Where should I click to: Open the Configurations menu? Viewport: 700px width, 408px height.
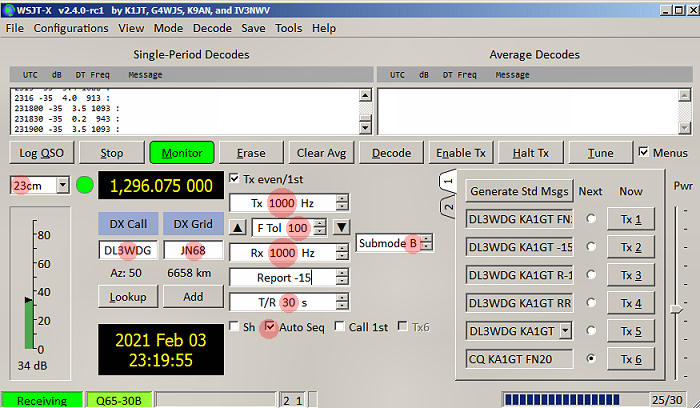[x=71, y=28]
